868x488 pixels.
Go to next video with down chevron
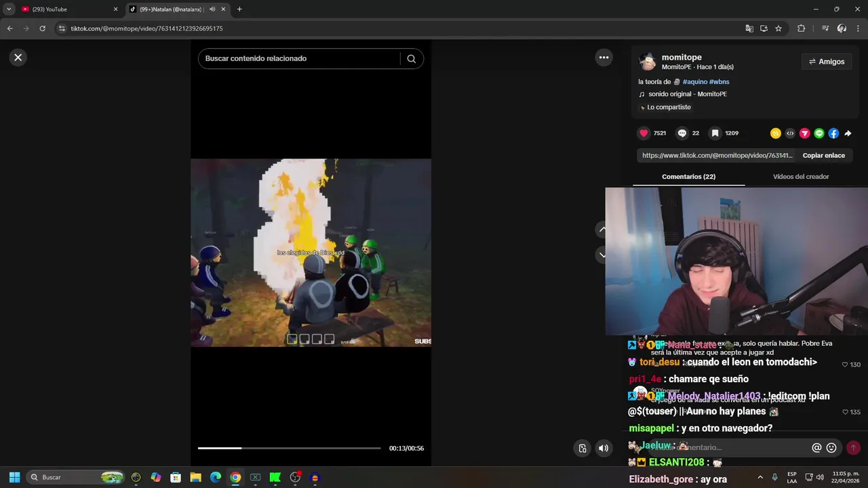pos(602,255)
